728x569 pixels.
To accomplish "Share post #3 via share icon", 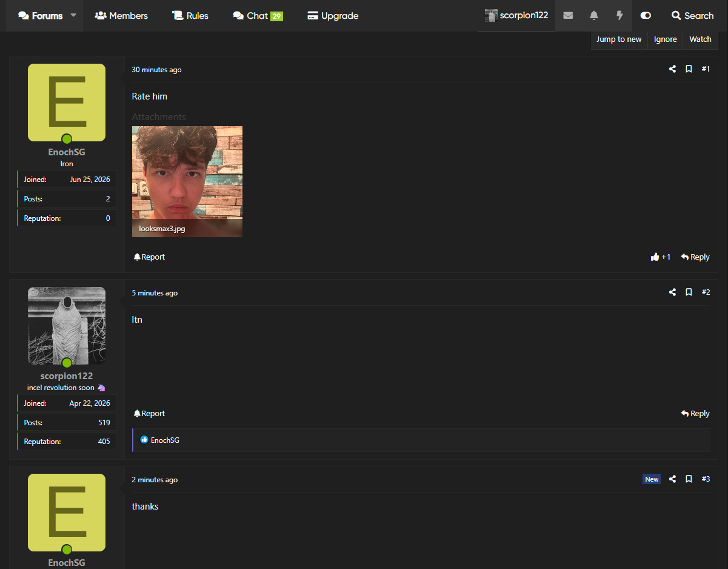I will coord(672,479).
